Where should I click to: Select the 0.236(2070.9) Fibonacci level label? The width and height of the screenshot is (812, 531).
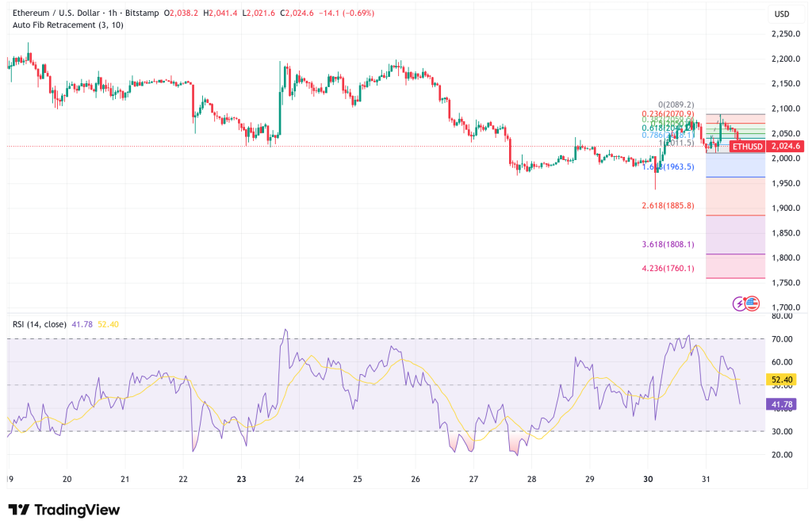tap(668, 114)
